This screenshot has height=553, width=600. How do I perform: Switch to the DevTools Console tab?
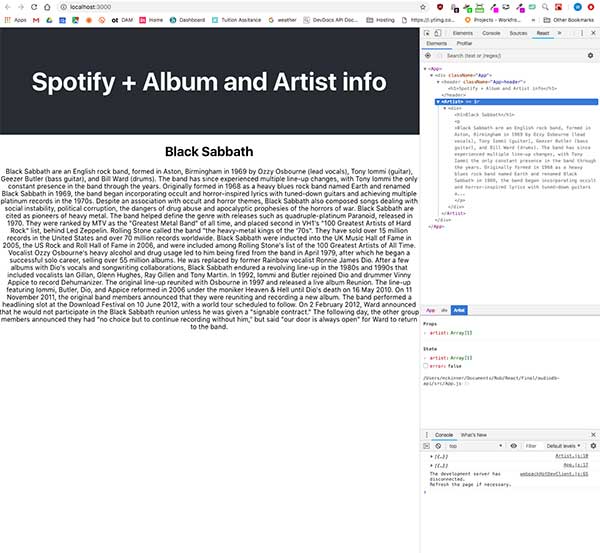[x=491, y=33]
